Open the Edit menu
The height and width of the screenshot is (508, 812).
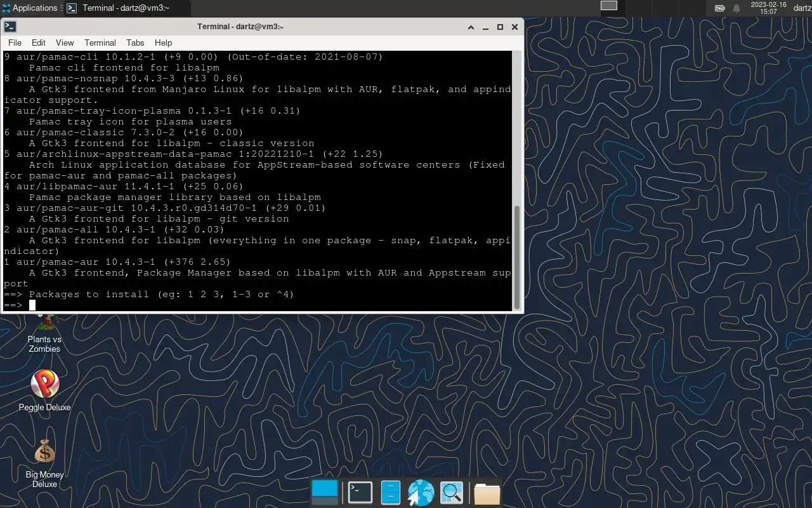pos(39,43)
